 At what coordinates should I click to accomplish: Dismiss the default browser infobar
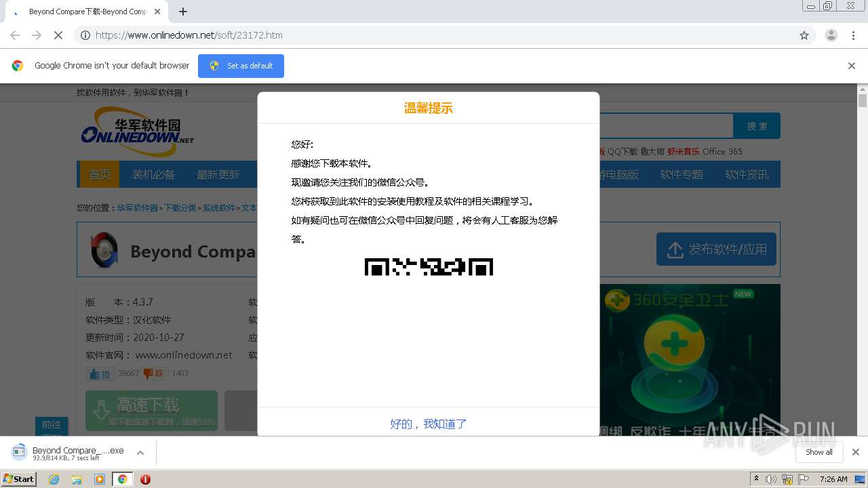[852, 66]
